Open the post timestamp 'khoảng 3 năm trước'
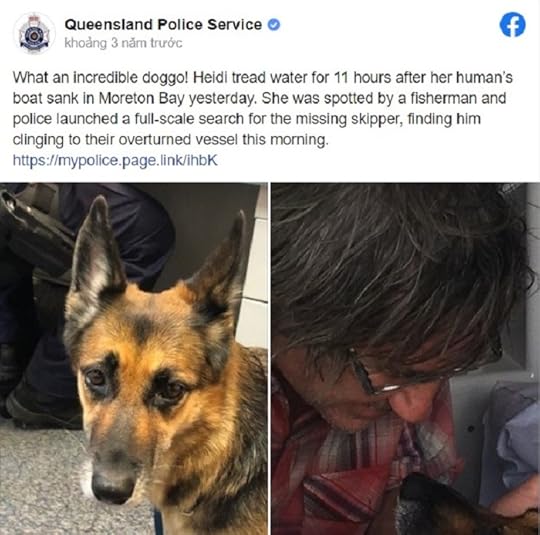This screenshot has width=540, height=535. [123, 43]
